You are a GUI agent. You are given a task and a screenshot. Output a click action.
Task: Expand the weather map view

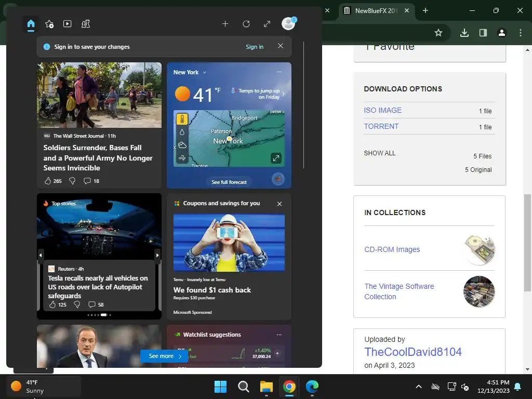click(x=276, y=158)
